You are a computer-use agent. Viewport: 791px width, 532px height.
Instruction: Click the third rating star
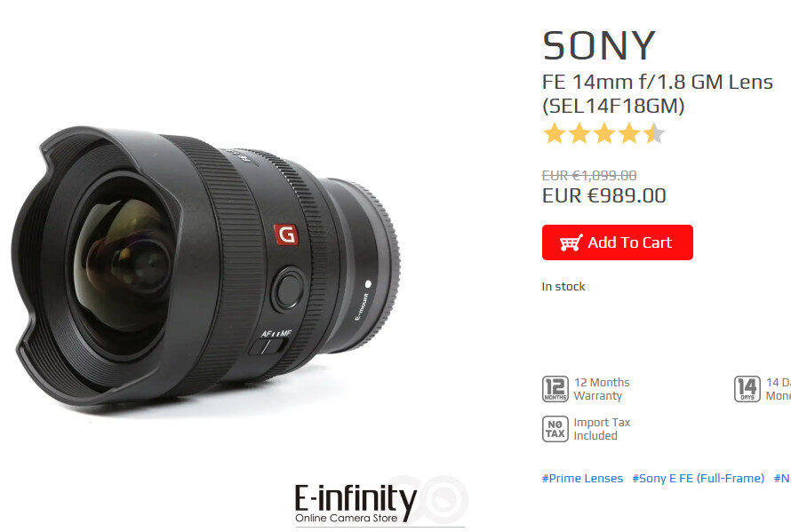pos(604,133)
